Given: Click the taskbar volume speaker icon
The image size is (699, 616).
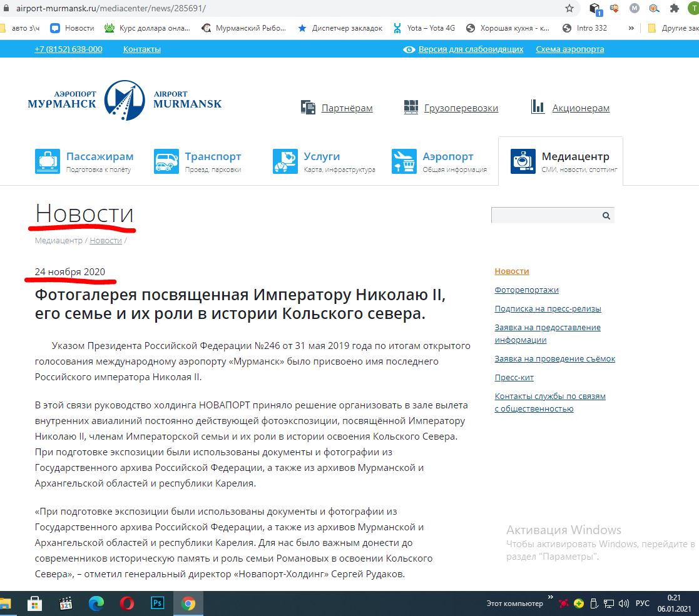Looking at the screenshot, I should [x=623, y=603].
